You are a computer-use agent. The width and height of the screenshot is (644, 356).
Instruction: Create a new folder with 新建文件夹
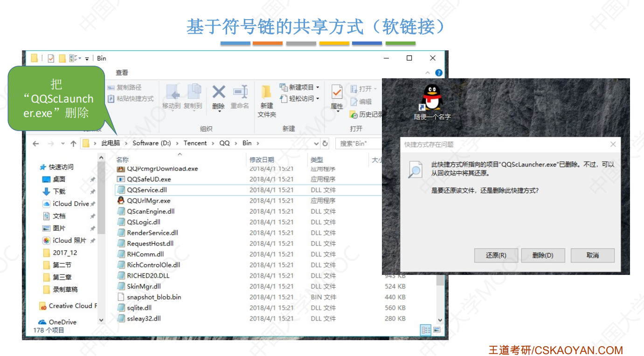(267, 101)
